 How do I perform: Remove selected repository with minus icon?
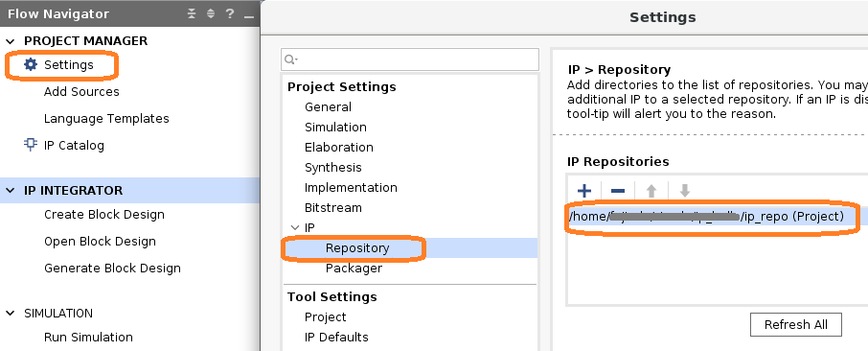tap(618, 191)
